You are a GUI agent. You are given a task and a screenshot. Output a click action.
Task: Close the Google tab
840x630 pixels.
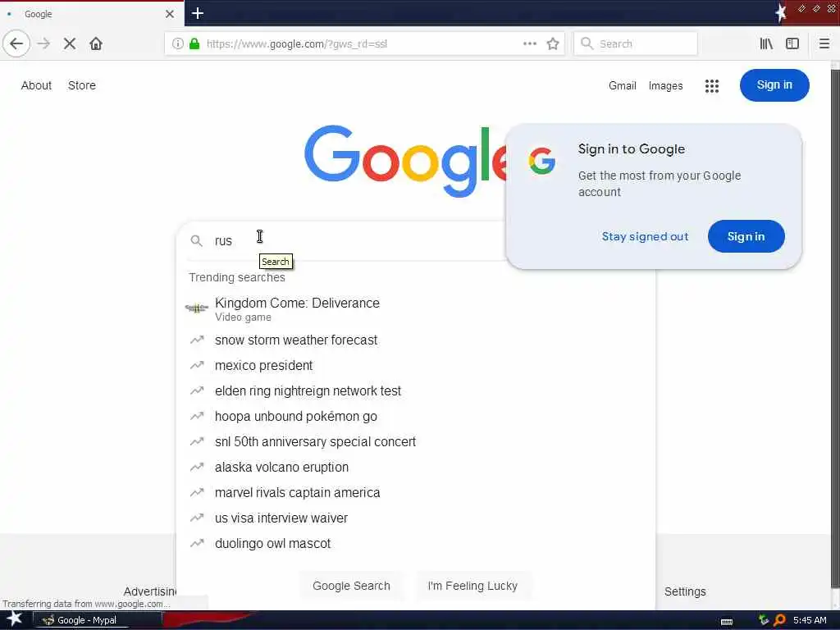(169, 14)
